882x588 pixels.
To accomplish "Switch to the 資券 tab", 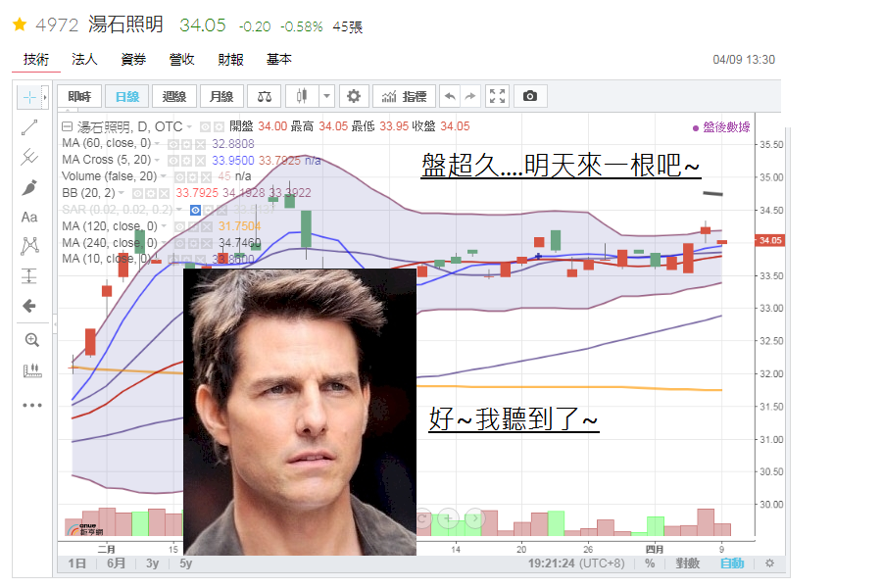I will (133, 59).
